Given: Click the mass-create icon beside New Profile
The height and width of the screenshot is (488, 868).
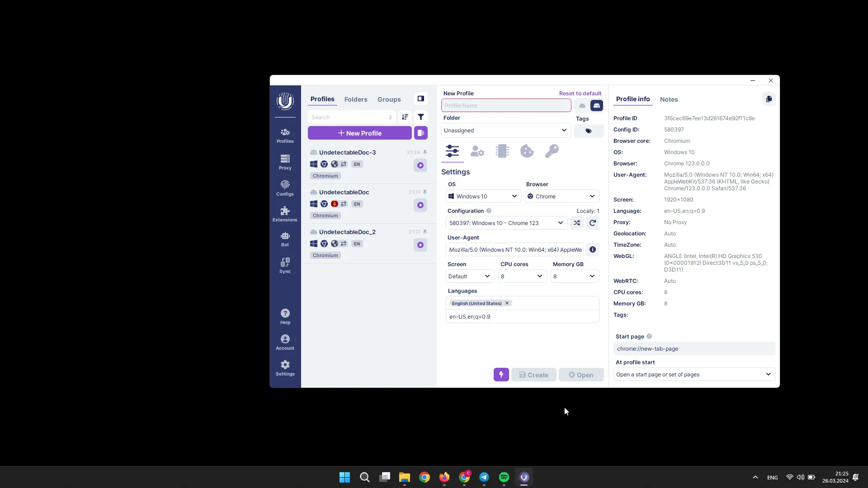Looking at the screenshot, I should (x=421, y=133).
